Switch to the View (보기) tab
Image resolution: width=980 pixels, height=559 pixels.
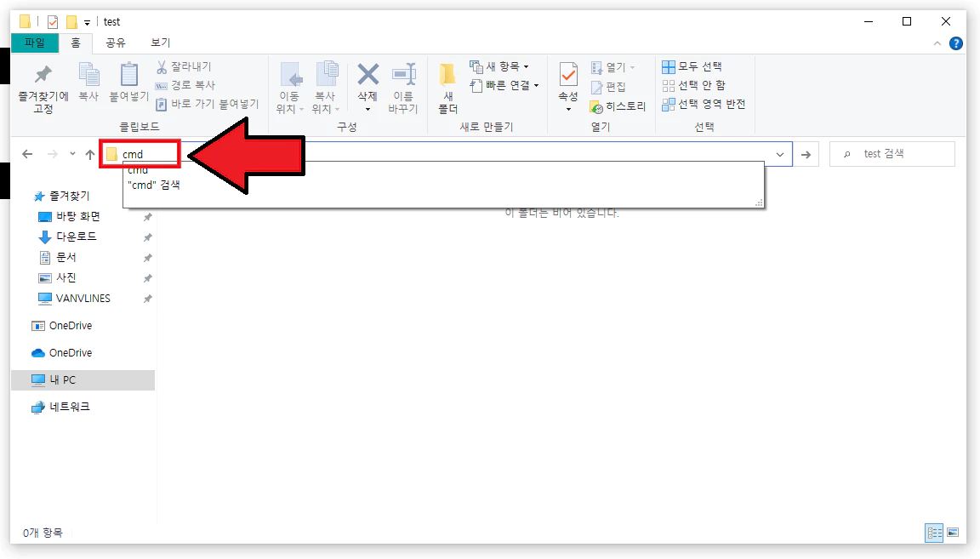click(x=161, y=43)
